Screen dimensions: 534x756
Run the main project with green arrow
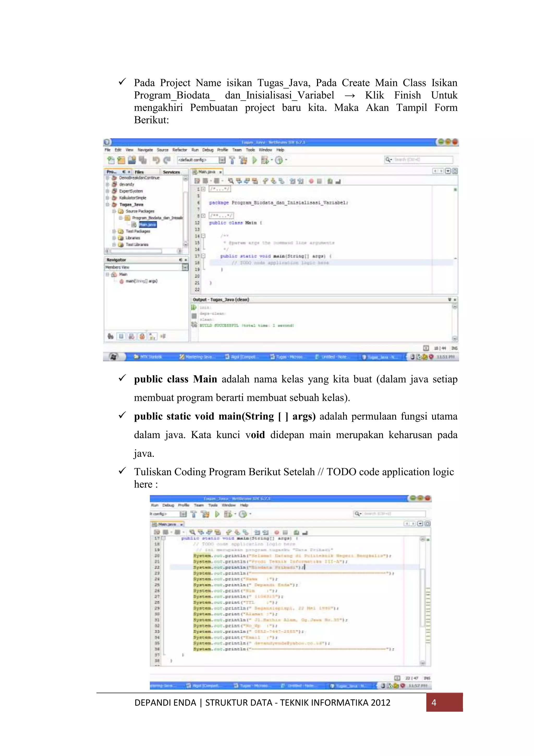pyautogui.click(x=254, y=160)
